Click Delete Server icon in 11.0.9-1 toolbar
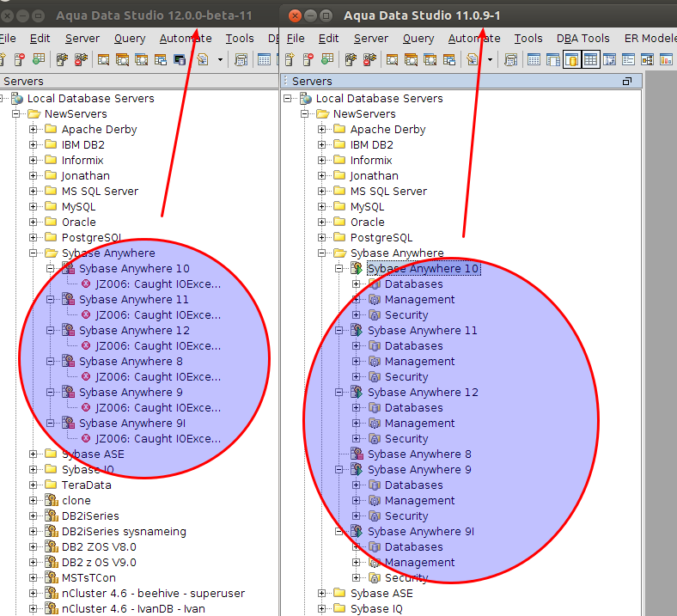677x616 pixels. coord(308,59)
